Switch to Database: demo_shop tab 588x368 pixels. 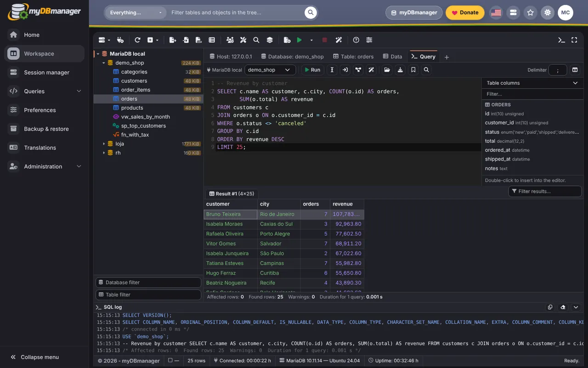point(293,57)
